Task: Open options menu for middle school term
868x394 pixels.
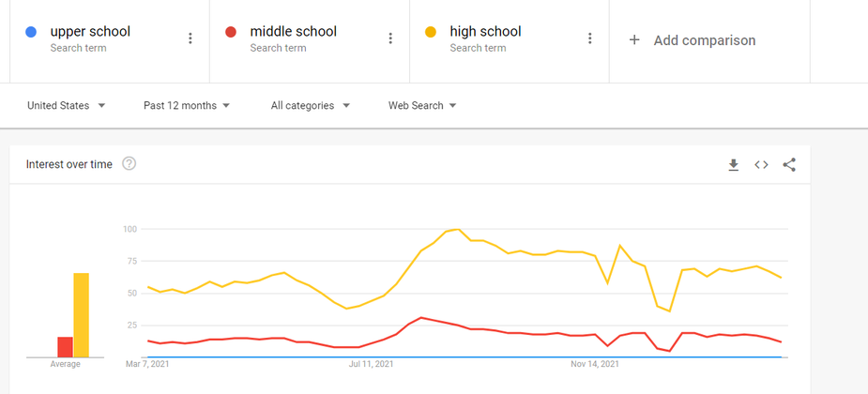Action: tap(390, 38)
